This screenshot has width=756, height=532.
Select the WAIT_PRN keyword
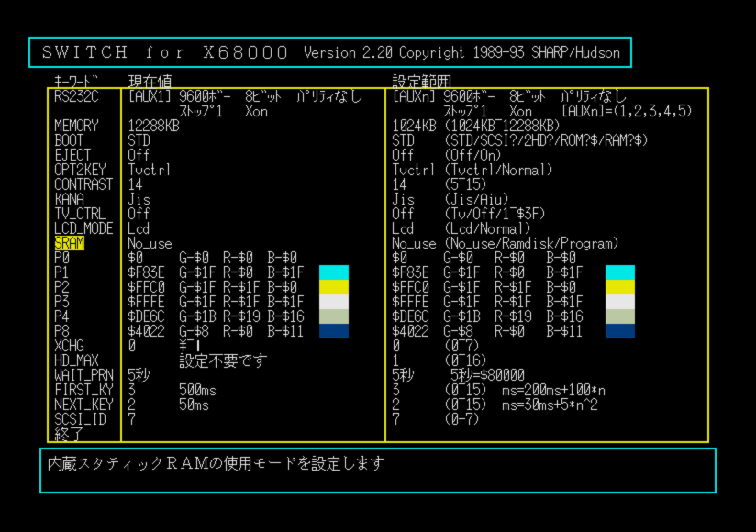83,375
